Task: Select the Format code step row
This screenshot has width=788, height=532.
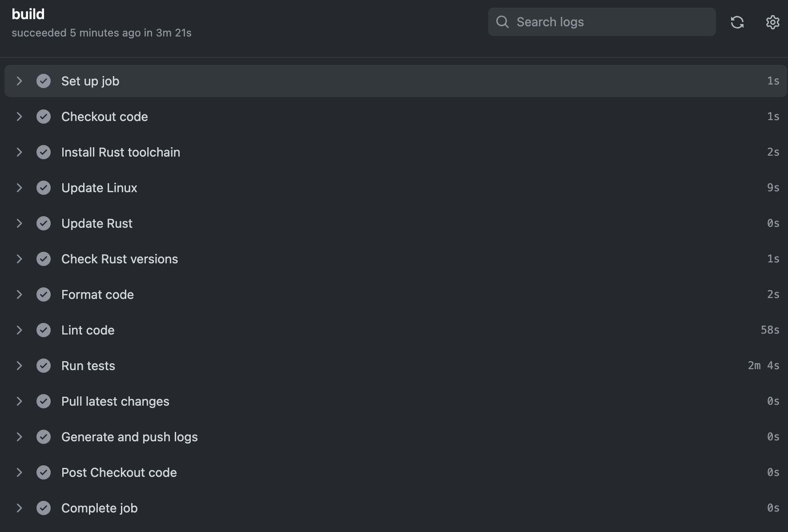Action: tap(97, 294)
